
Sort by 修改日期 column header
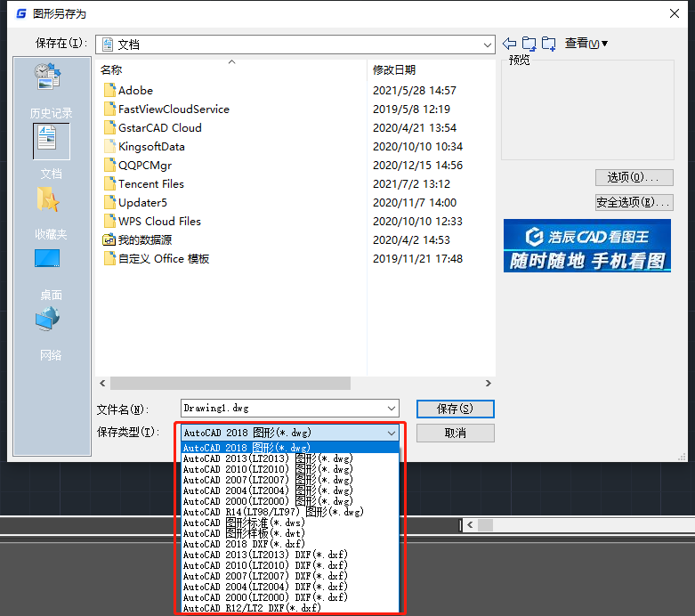pyautogui.click(x=394, y=69)
